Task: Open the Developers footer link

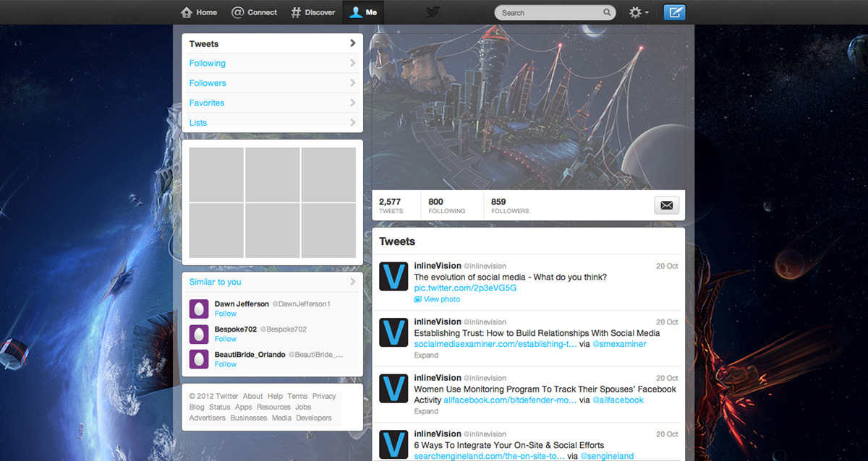Action: tap(314, 418)
